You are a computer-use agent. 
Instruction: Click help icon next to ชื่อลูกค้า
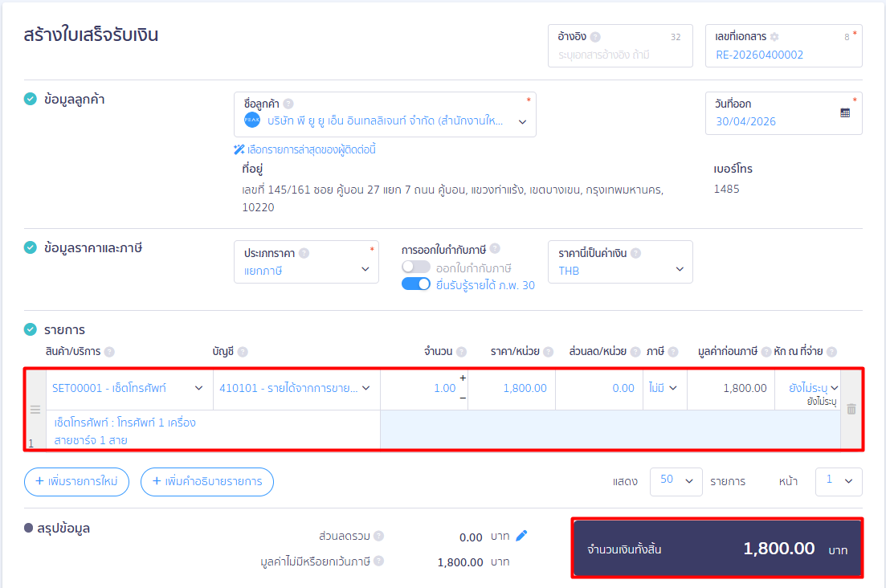tap(288, 104)
